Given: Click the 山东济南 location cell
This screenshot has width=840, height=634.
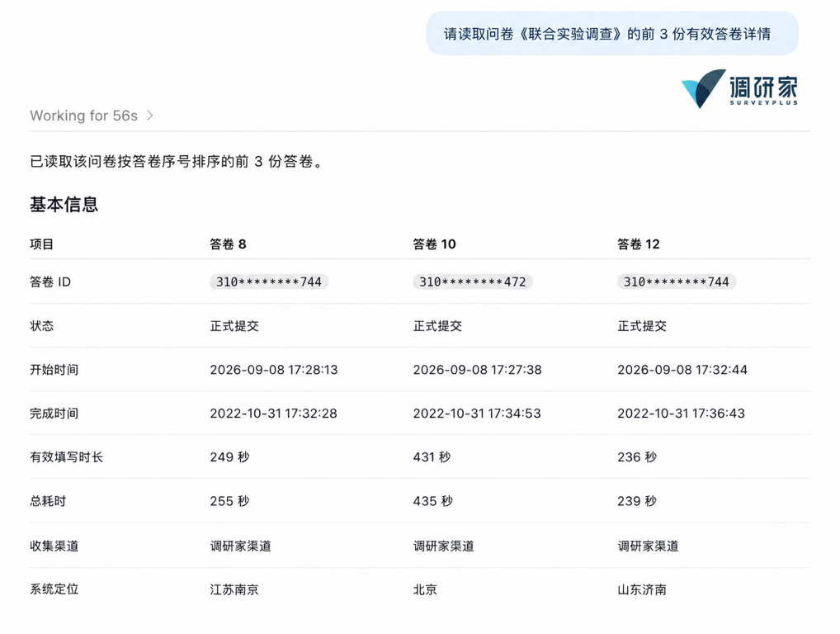Looking at the screenshot, I should tap(642, 589).
